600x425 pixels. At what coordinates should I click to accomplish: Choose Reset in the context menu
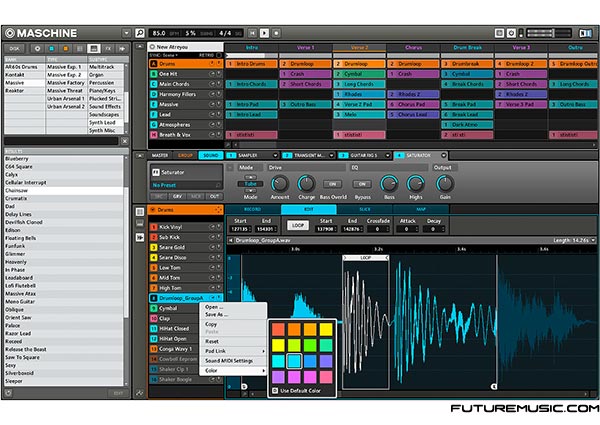(212, 341)
